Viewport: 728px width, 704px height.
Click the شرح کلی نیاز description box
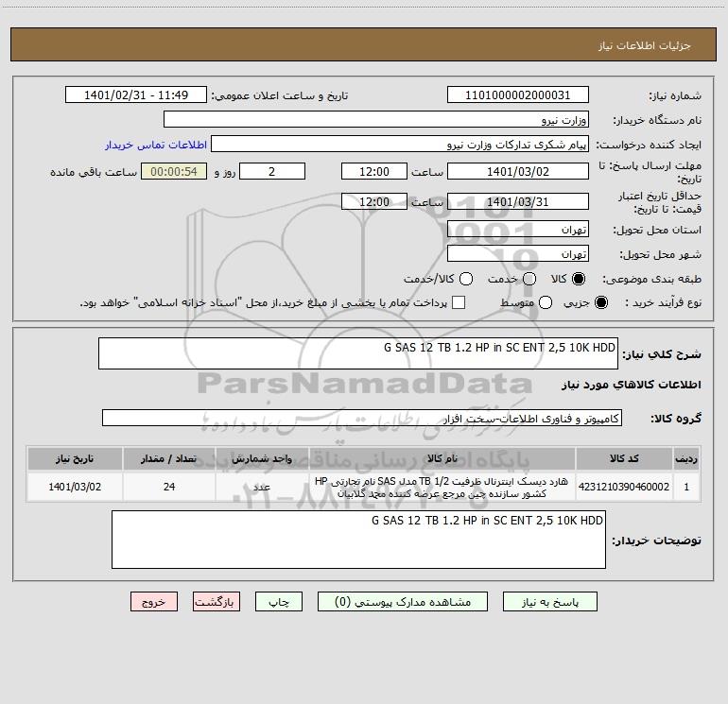click(358, 353)
